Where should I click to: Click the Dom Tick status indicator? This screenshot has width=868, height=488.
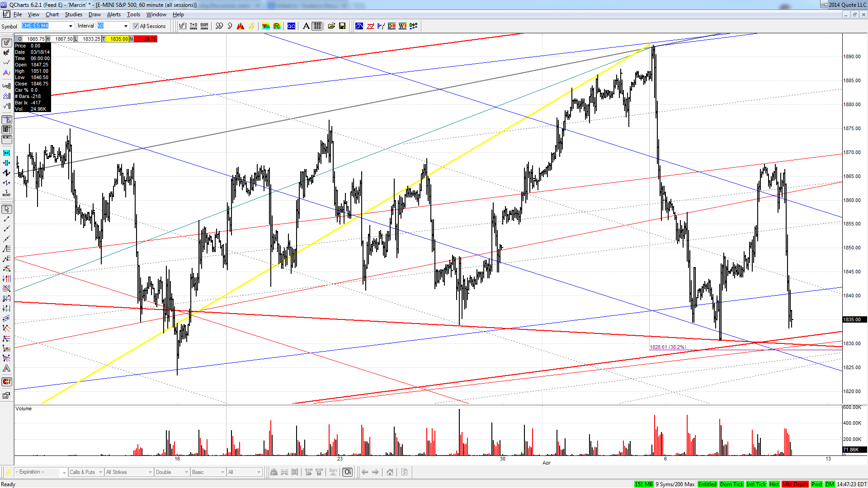(731, 484)
